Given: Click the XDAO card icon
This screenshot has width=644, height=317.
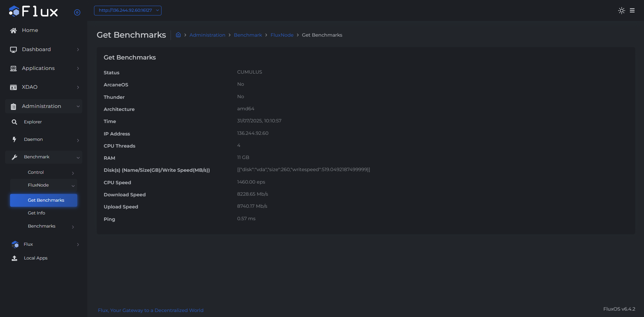Looking at the screenshot, I should 13,87.
